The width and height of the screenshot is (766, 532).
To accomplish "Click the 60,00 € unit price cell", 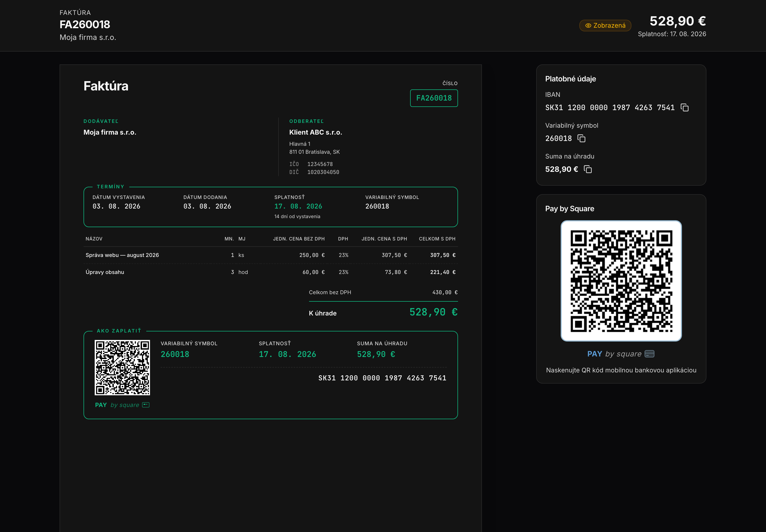I will (x=313, y=272).
